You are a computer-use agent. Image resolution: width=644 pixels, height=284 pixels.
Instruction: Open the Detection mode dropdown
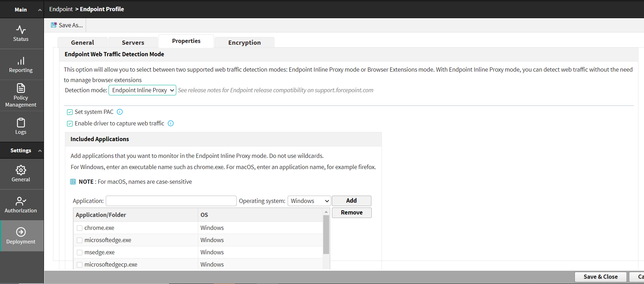[142, 90]
